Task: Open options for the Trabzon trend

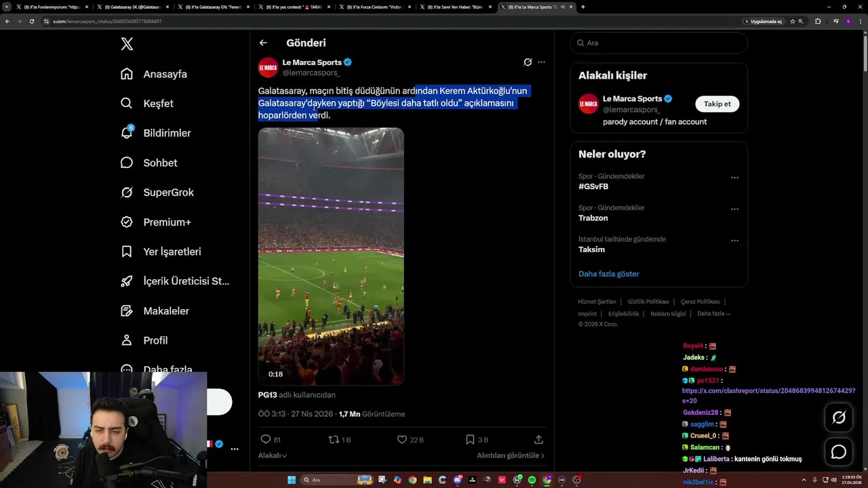Action: point(734,209)
